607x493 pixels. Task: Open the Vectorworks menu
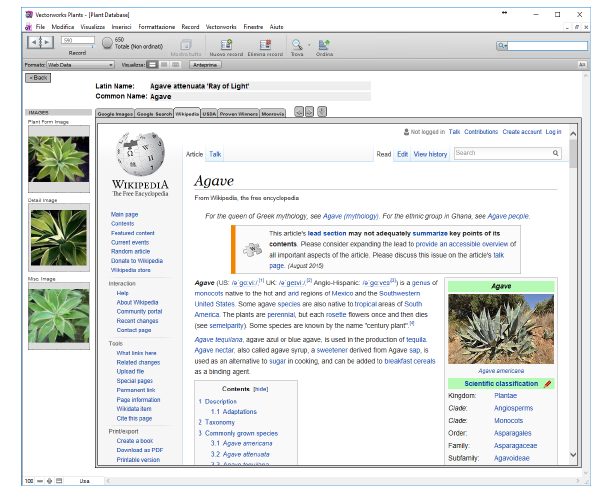221,27
